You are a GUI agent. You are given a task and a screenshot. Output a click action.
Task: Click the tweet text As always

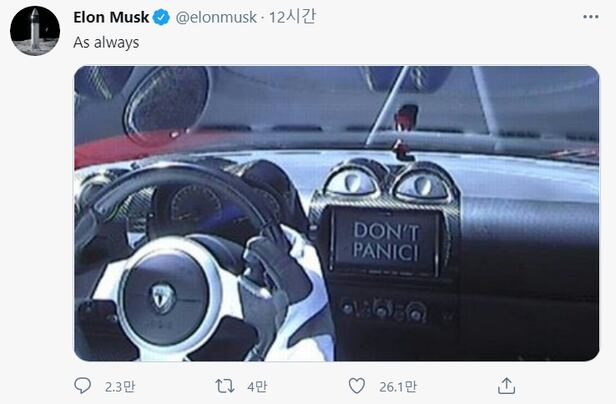pyautogui.click(x=106, y=42)
